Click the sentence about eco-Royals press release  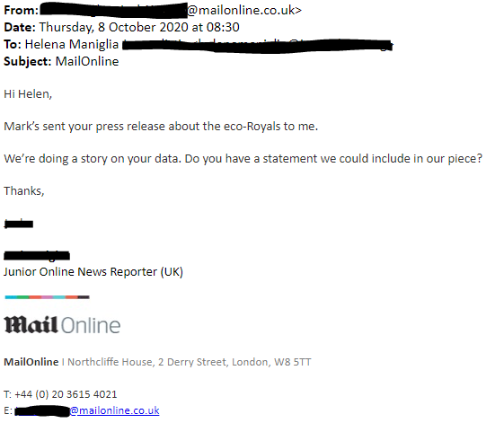click(161, 127)
